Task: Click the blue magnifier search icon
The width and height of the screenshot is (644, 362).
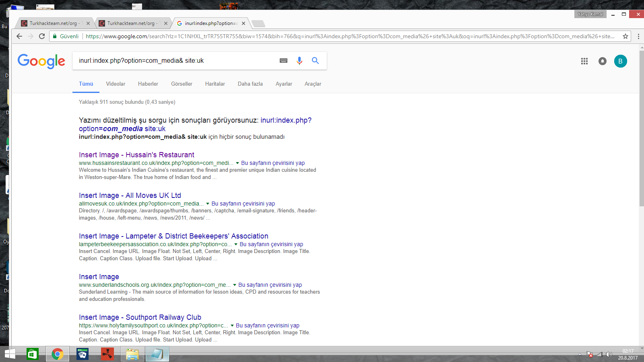Action: [316, 61]
